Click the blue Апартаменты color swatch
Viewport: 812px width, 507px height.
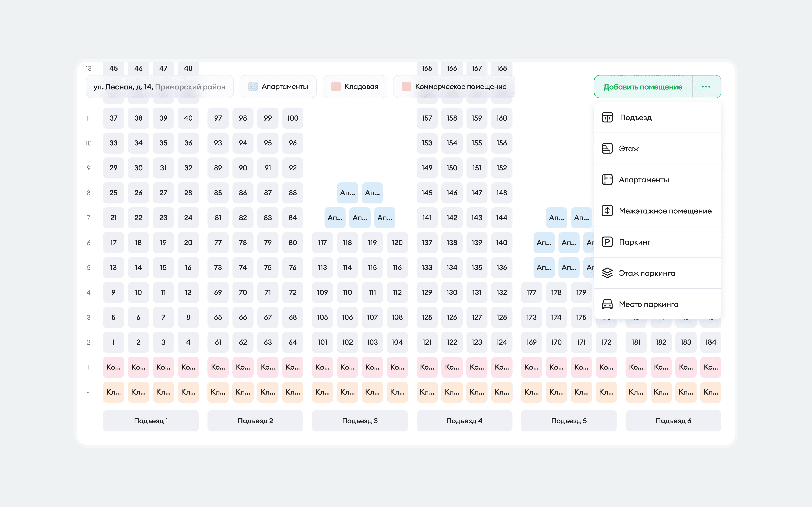(253, 87)
